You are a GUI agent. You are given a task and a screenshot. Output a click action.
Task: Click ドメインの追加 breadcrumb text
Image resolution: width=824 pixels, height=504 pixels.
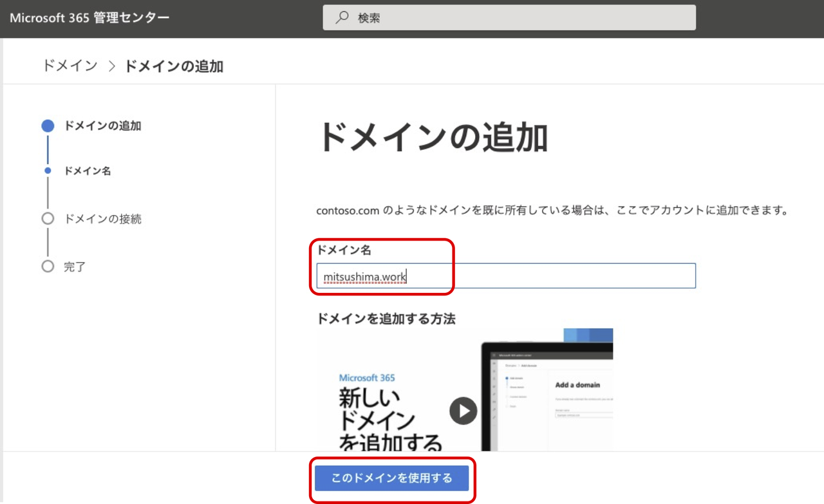coord(174,66)
